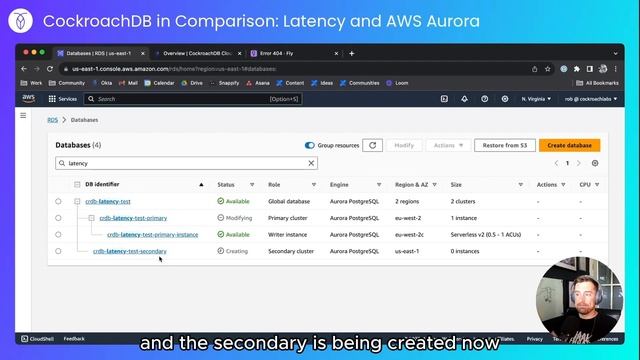The image size is (640, 360).
Task: Click the databases filter field
Action: point(187,163)
